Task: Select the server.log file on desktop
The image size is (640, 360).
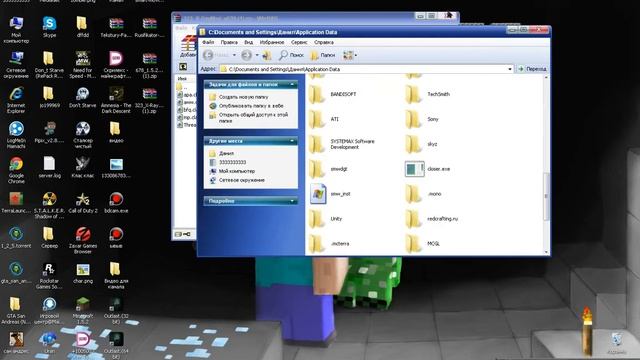Action: pos(49,167)
